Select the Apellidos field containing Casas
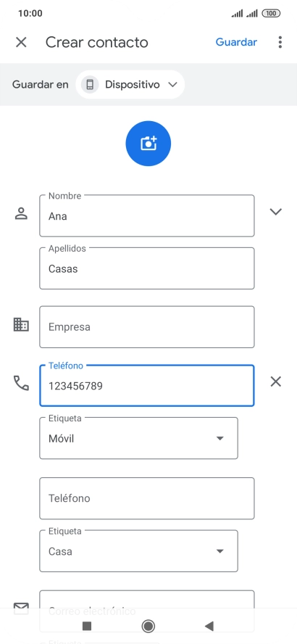This screenshot has height=644, width=297. coord(147,268)
